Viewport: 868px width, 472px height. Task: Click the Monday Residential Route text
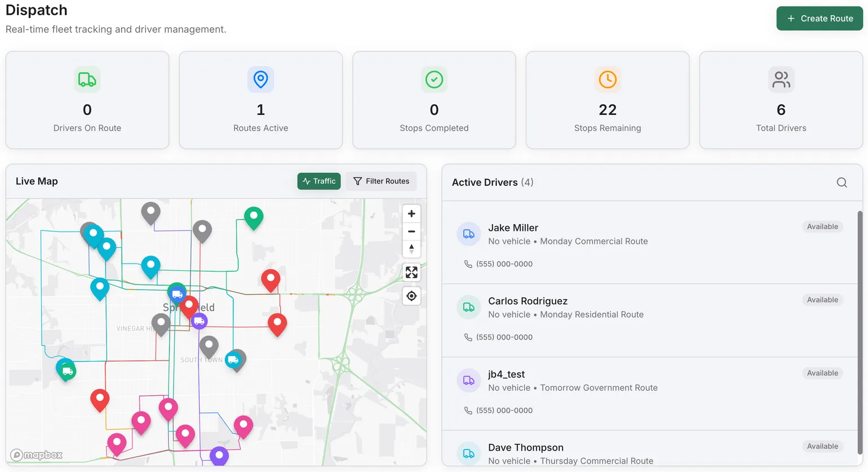tap(592, 315)
